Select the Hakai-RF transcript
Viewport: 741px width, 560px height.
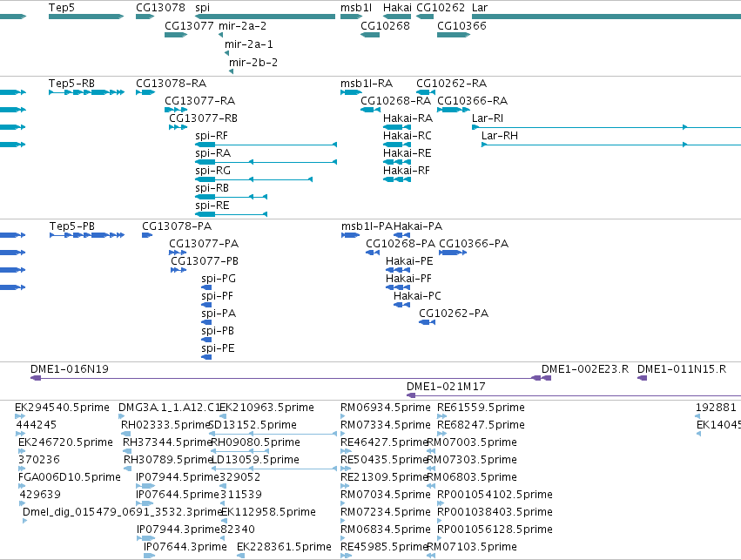coord(397,179)
